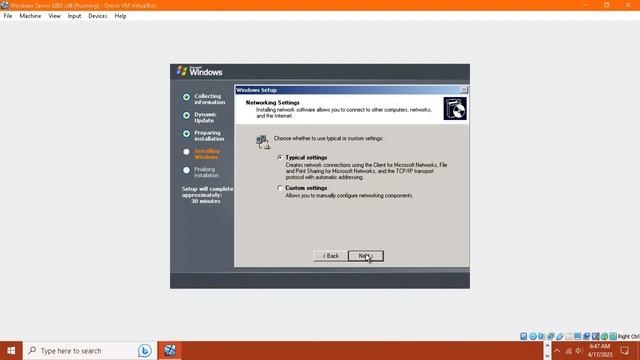Click the Networking Settings heading text
This screenshot has height=360, width=640.
[273, 102]
